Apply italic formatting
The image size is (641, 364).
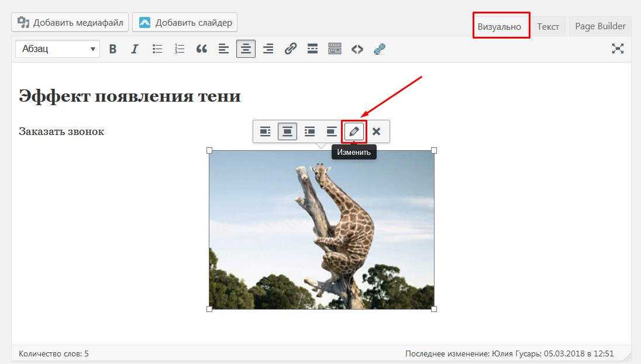[135, 49]
